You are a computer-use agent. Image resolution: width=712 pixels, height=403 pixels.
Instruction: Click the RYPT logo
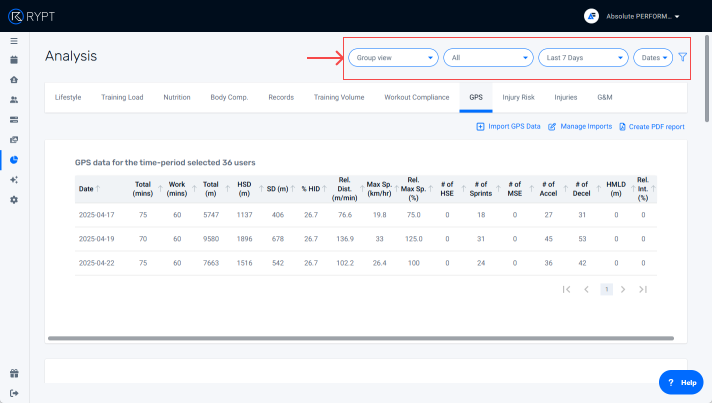pyautogui.click(x=31, y=16)
